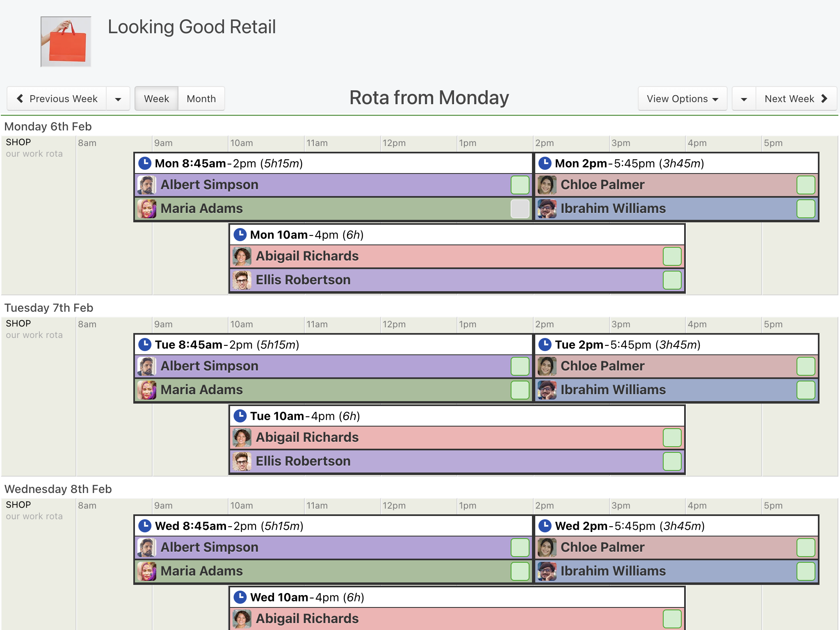840x630 pixels.
Task: Click clock icon on Wed 2pm-5:45pm shift
Action: 545,526
